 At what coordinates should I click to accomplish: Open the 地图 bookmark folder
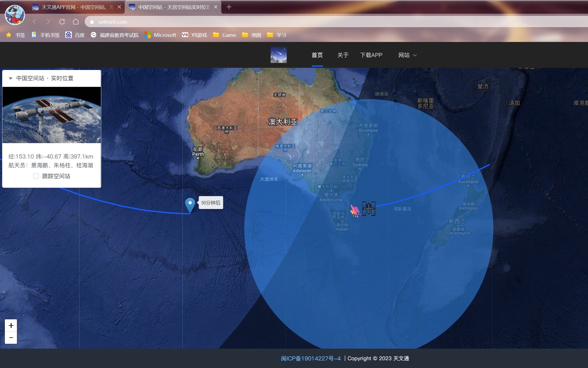coord(252,35)
